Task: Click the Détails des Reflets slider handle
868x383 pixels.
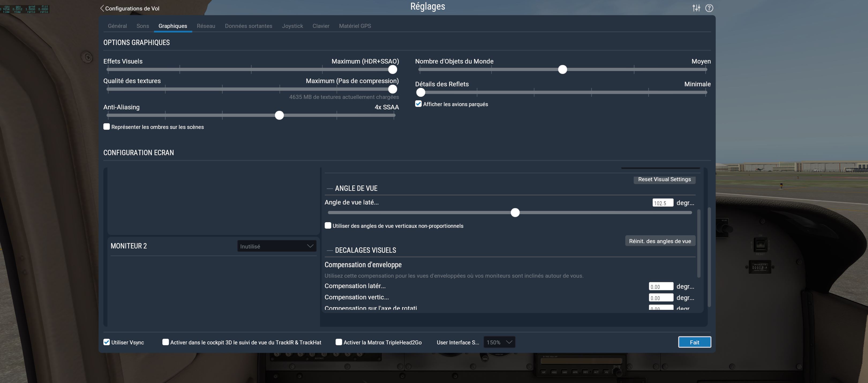Action: pos(420,92)
